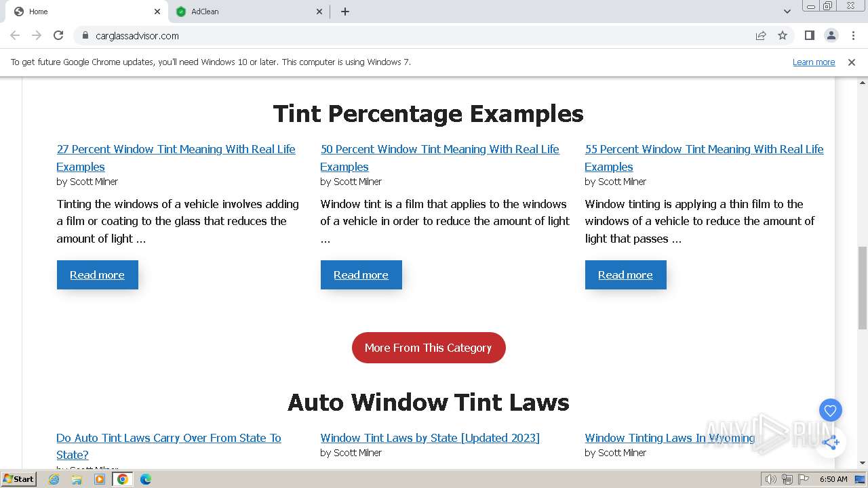Click the Tint Percentage Examples heading
Viewport: 868px width, 488px height.
pos(429,113)
